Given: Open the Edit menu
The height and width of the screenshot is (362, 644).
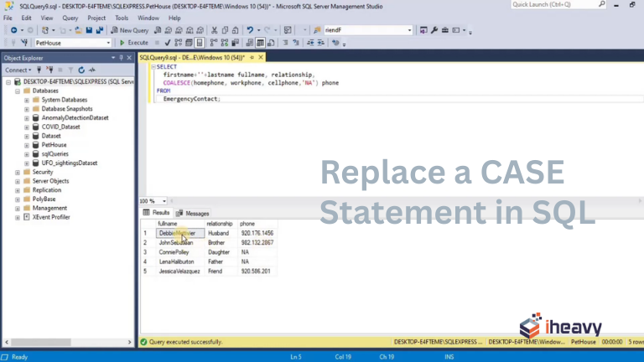Looking at the screenshot, I should (x=26, y=18).
